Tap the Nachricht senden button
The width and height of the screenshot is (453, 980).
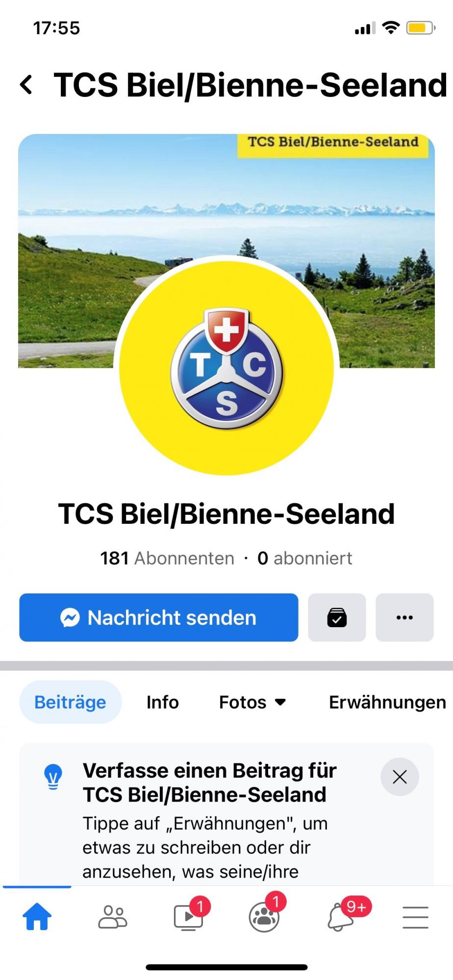(x=159, y=617)
